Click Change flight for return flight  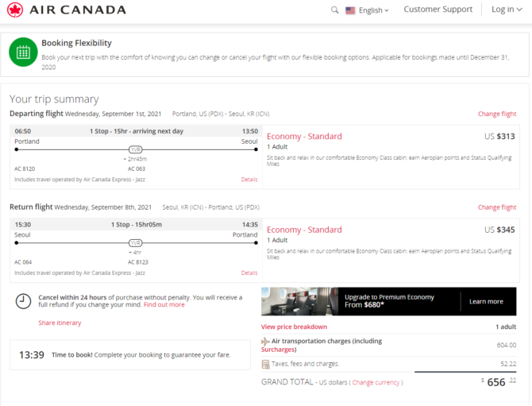(497, 207)
